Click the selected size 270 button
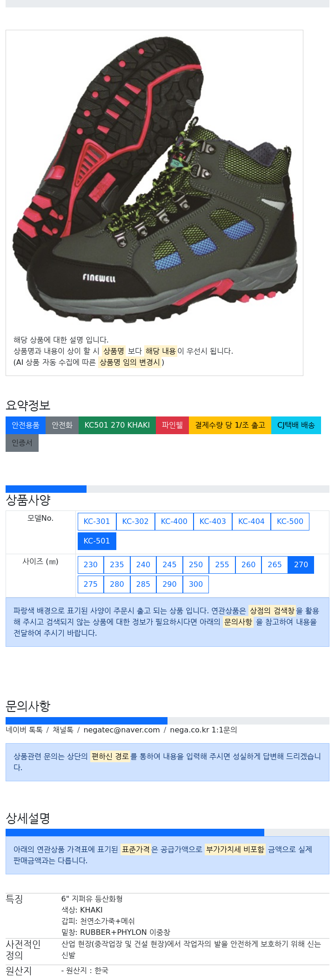 click(x=301, y=564)
